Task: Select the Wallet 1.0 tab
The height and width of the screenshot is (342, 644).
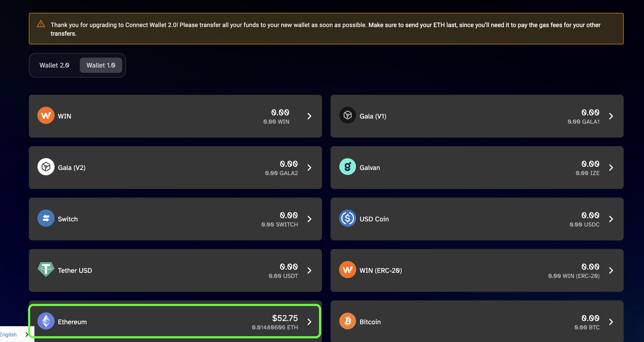Action: (101, 65)
